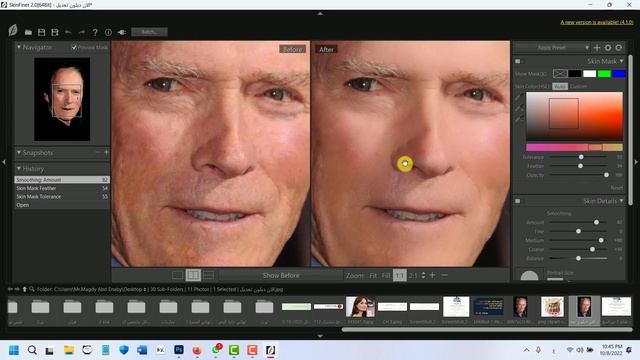Redo the last edit

[x=82, y=32]
